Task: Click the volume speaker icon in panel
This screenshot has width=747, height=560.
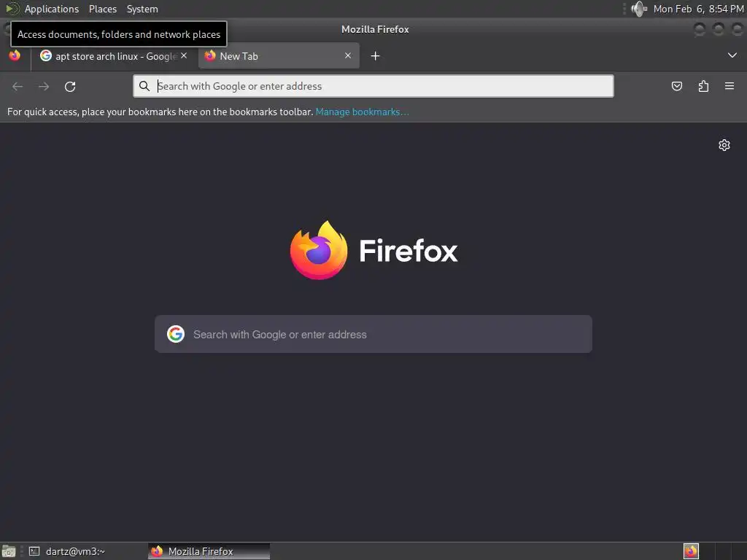Action: click(638, 9)
